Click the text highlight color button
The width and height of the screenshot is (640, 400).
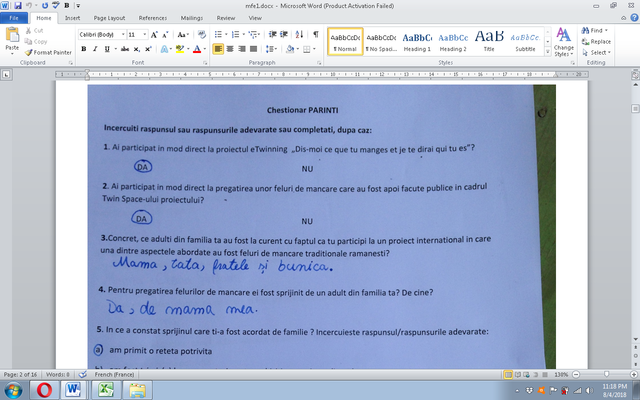pos(179,49)
